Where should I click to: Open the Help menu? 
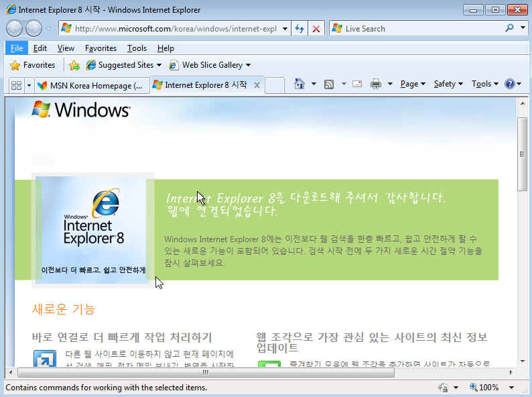click(x=165, y=48)
